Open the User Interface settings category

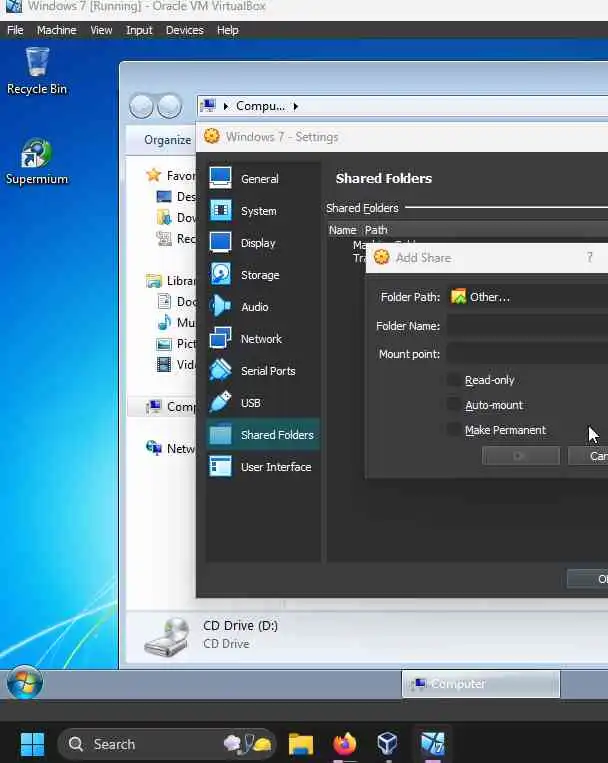point(263,467)
